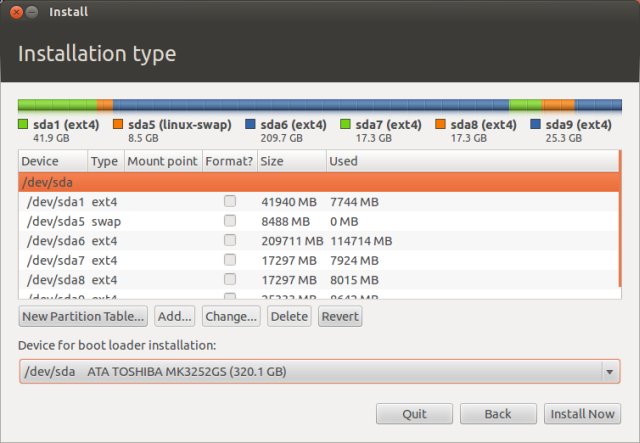This screenshot has width=640, height=443.
Task: Quit the installer
Action: click(x=414, y=414)
